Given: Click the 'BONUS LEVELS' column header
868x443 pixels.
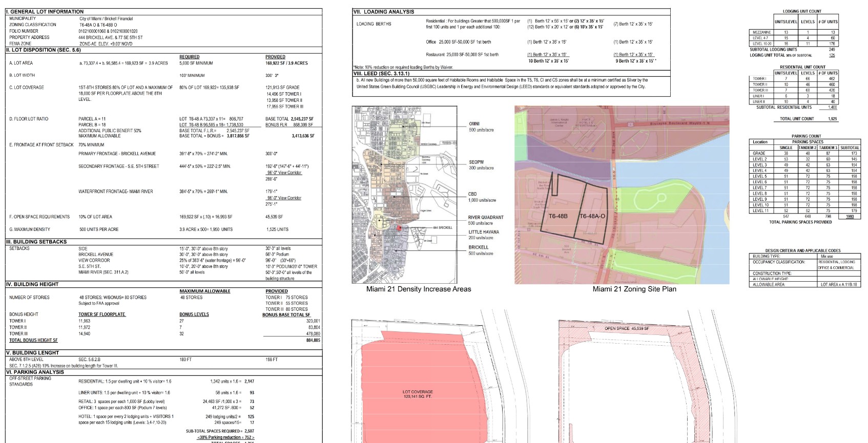Looking at the screenshot, I should pos(194,314).
